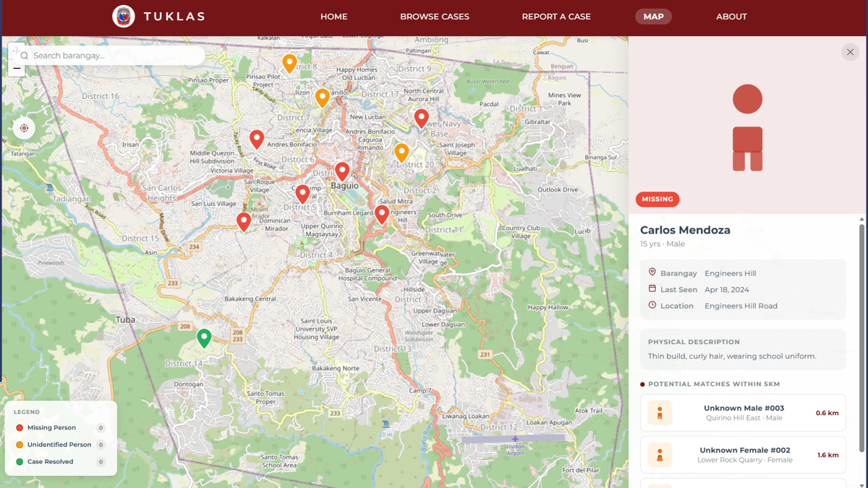Open REPORT A CASE page
The width and height of the screenshot is (868, 488).
556,17
